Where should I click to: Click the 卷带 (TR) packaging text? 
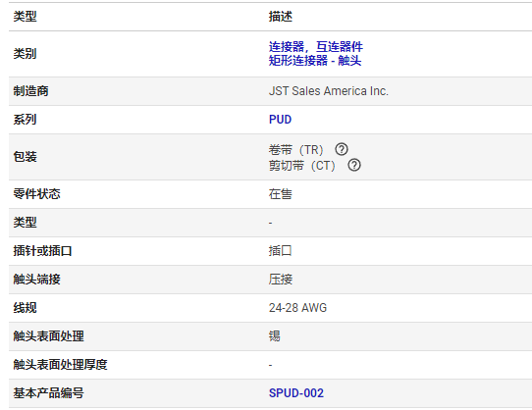point(295,149)
